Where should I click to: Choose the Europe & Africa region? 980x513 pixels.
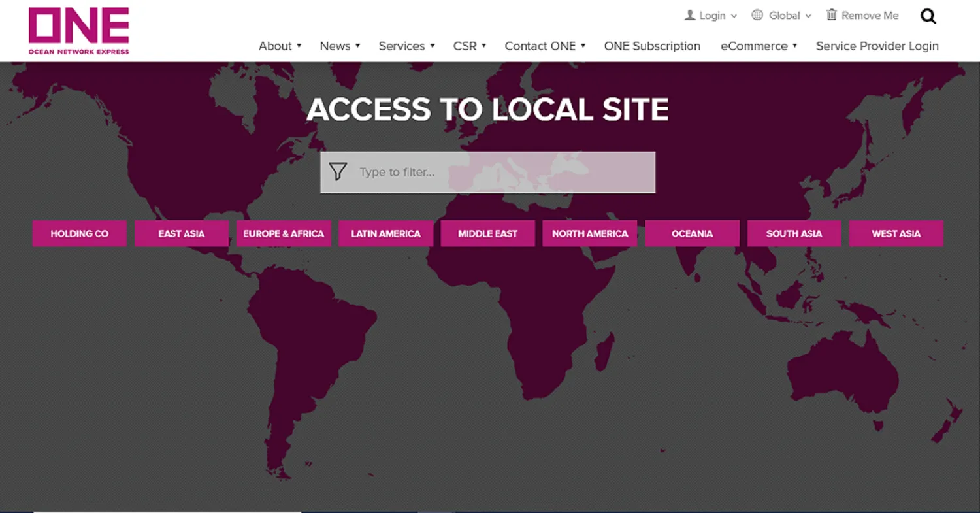pos(284,233)
